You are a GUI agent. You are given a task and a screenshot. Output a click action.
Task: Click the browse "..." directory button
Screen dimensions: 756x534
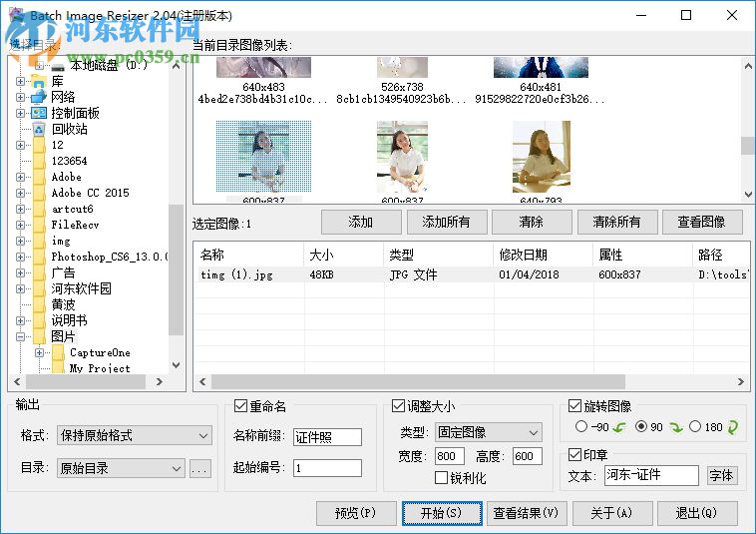pos(200,468)
